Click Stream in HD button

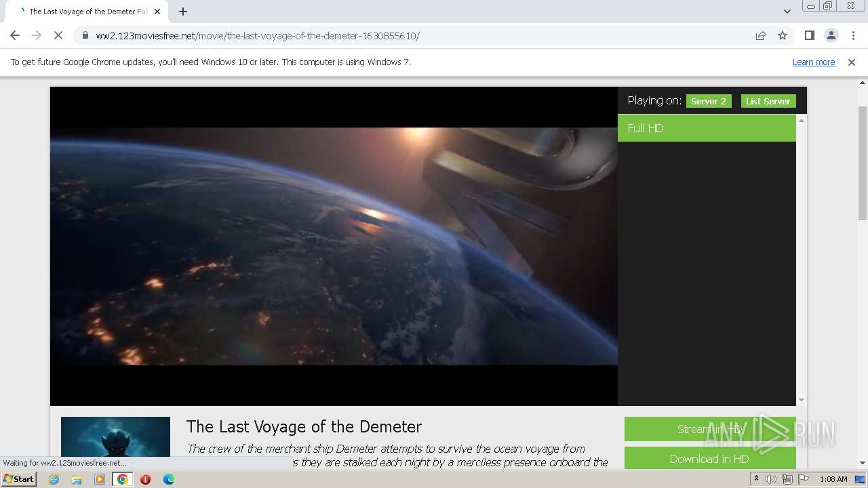(x=710, y=429)
